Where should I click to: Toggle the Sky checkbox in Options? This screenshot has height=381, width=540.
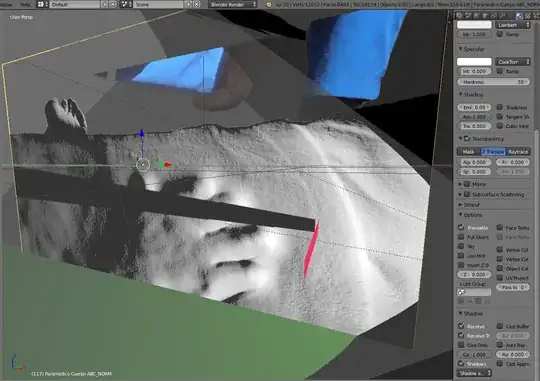point(461,246)
